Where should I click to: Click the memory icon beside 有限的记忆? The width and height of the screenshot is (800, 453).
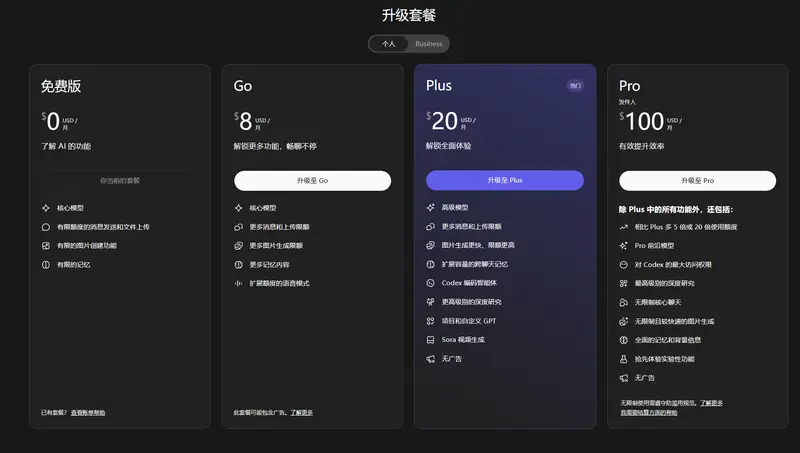click(x=46, y=265)
